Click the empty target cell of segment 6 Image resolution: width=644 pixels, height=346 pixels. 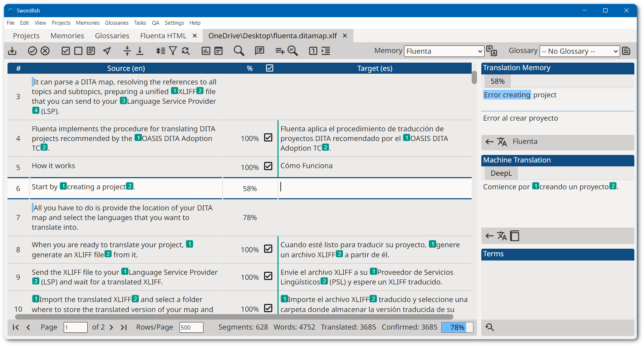coord(375,188)
